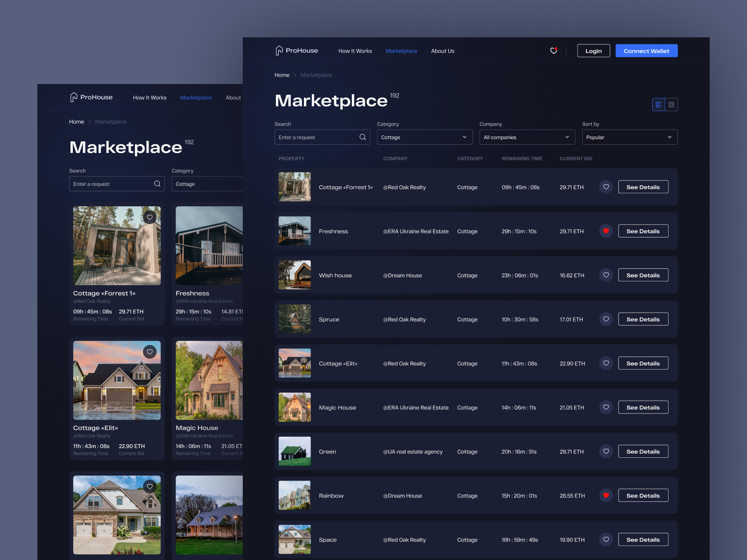Screen dimensions: 747x560
Task: Open the Sort by Popular dropdown
Action: [629, 137]
